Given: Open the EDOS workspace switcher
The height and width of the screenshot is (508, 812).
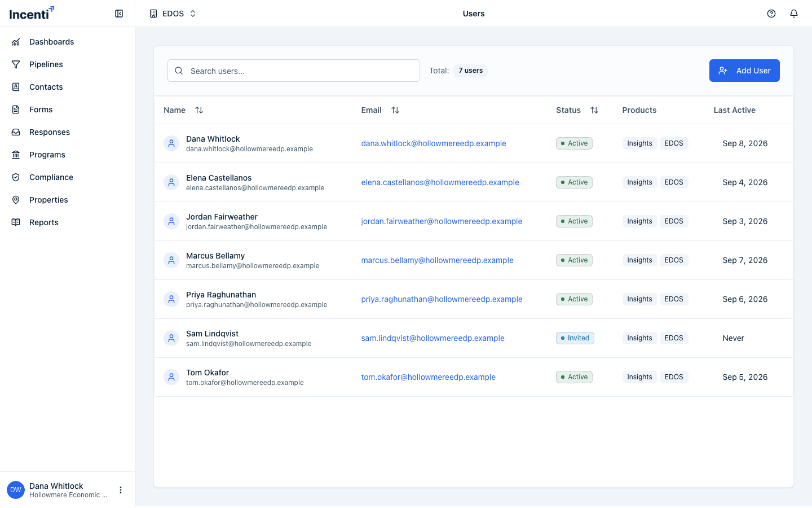Looking at the screenshot, I should coord(173,14).
